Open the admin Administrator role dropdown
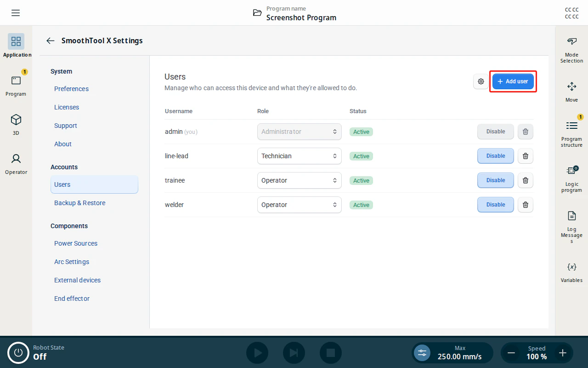 [299, 132]
